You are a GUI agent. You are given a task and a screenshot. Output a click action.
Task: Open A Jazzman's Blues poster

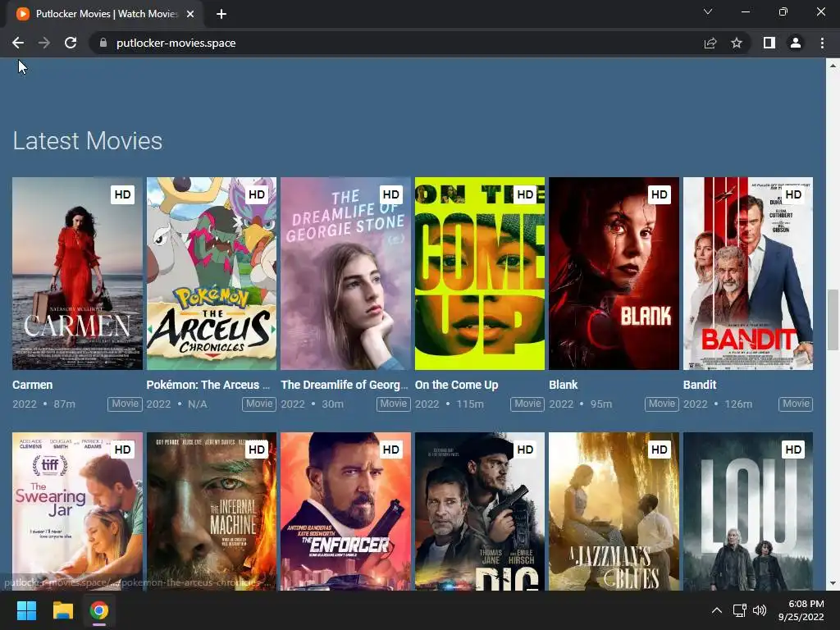(614, 512)
